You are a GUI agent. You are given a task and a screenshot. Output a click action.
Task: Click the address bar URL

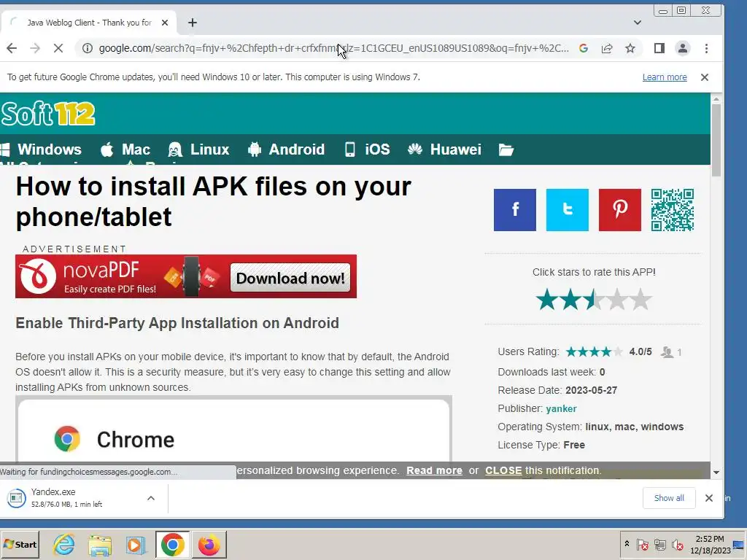333,48
